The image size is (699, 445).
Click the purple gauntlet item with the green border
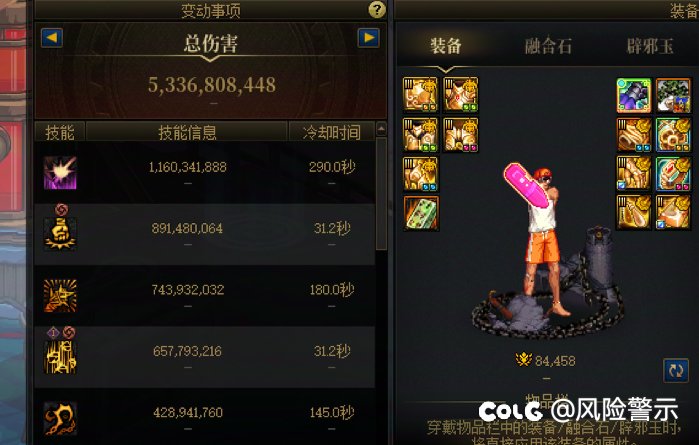click(x=634, y=95)
